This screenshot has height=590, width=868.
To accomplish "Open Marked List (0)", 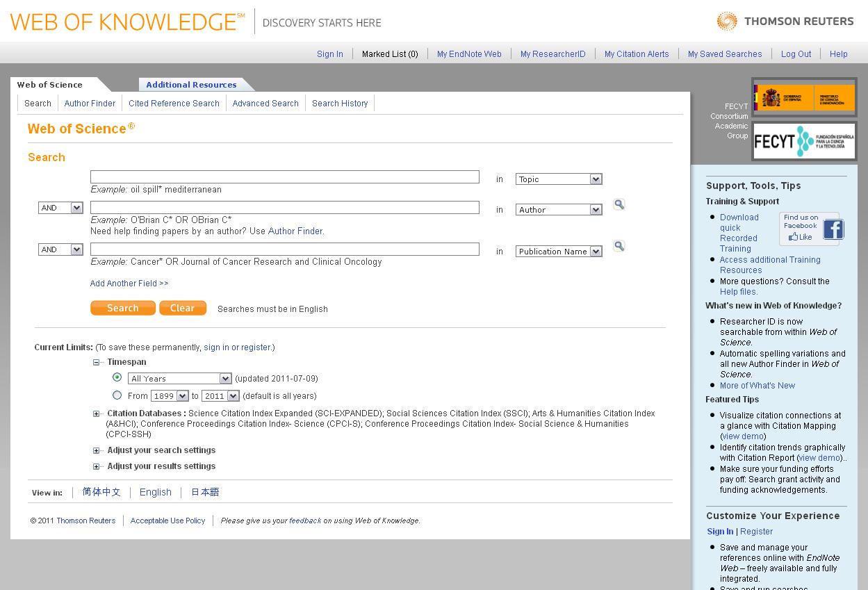I will [x=390, y=54].
